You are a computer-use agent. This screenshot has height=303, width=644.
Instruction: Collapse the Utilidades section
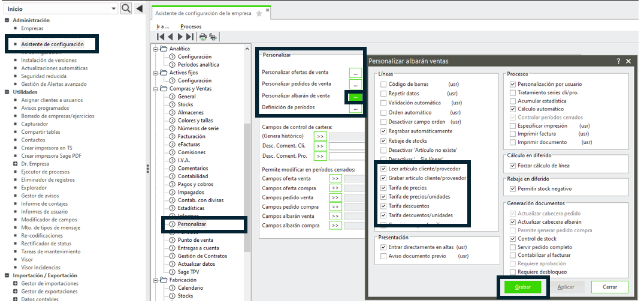pyautogui.click(x=7, y=92)
